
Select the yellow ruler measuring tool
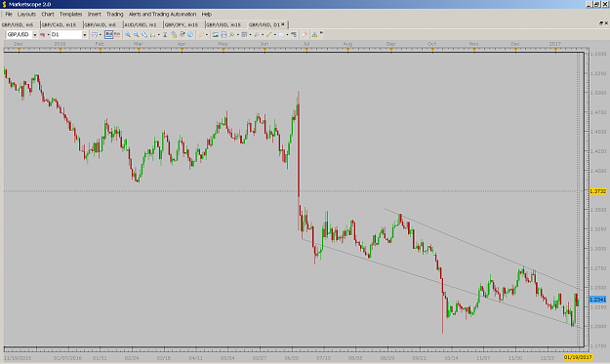[201, 34]
